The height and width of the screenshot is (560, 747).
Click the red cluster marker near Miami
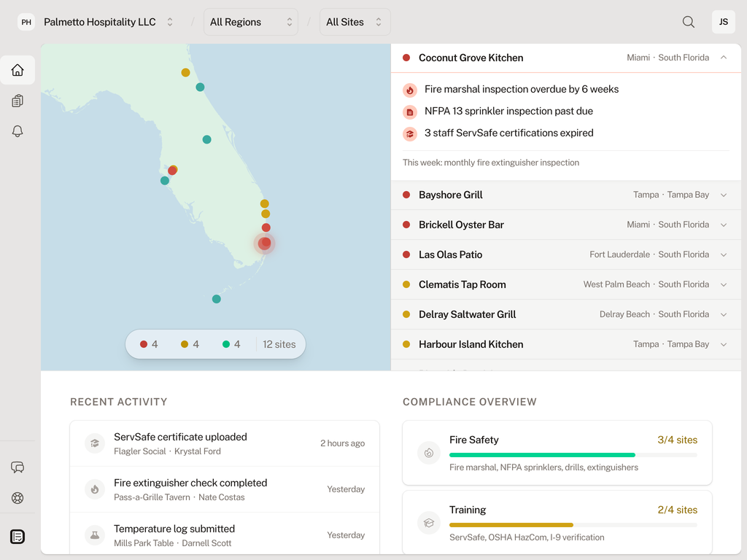pos(264,244)
